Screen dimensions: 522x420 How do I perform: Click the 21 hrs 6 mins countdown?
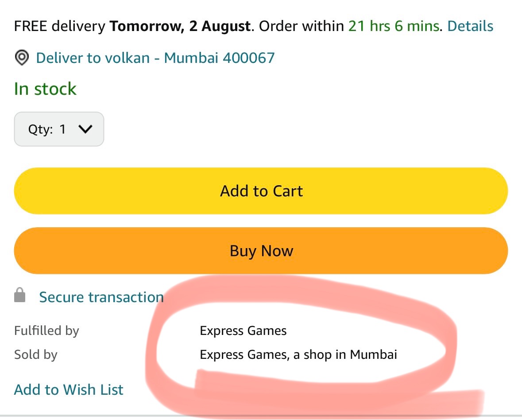click(393, 26)
